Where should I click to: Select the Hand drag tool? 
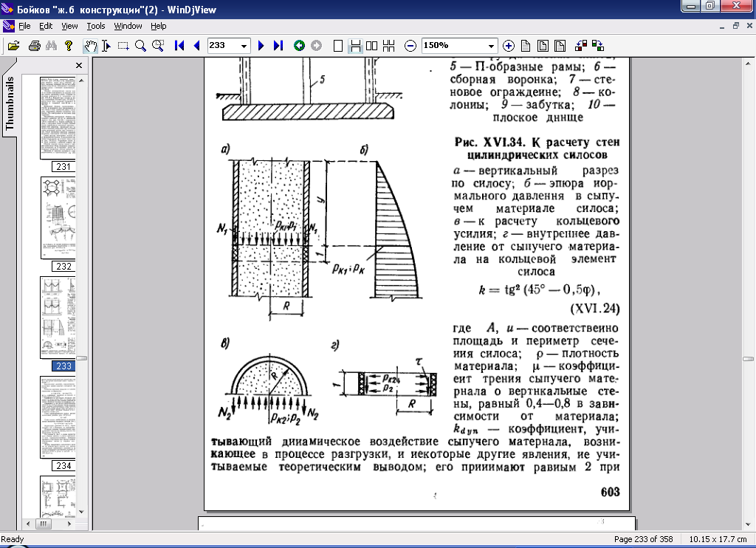pos(90,46)
